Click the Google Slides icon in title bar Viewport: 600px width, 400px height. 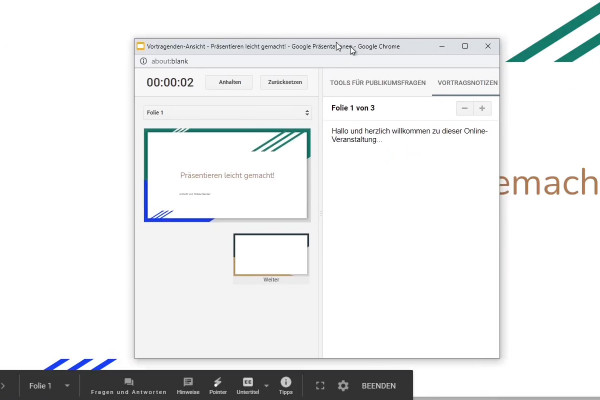click(x=141, y=46)
